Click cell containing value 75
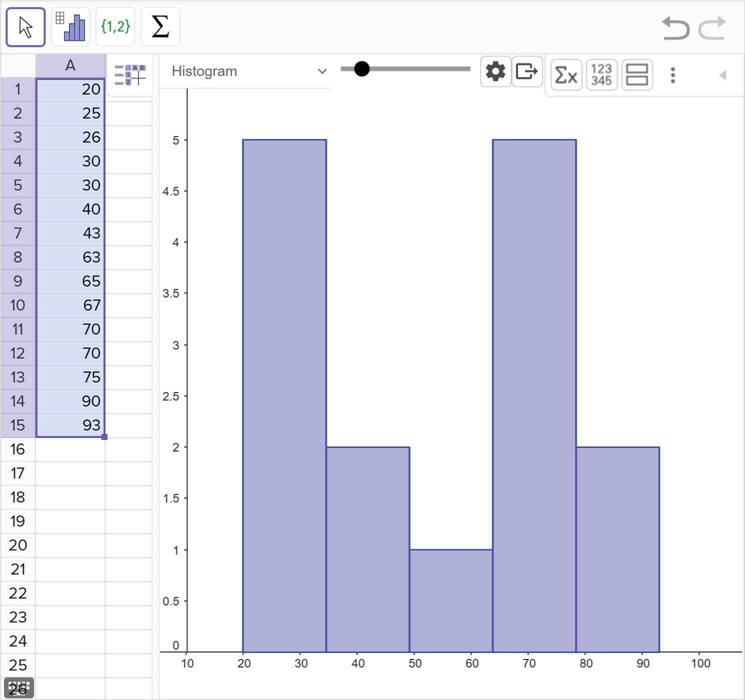 tap(70, 377)
